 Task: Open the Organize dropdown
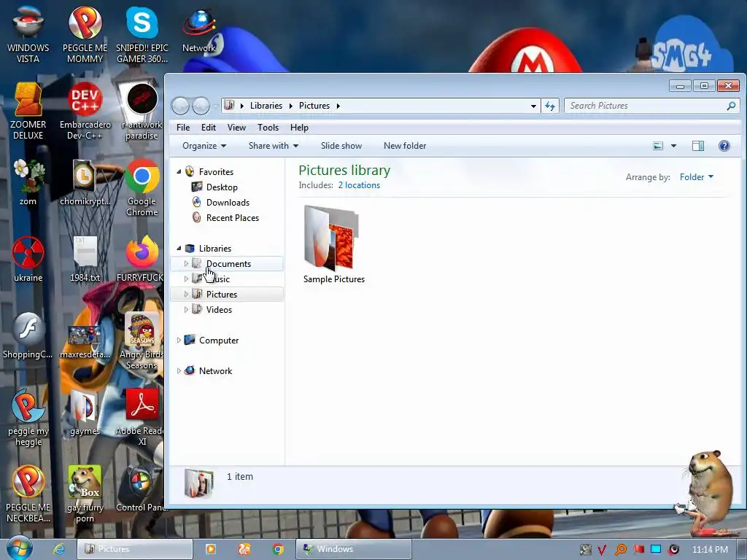(x=204, y=146)
